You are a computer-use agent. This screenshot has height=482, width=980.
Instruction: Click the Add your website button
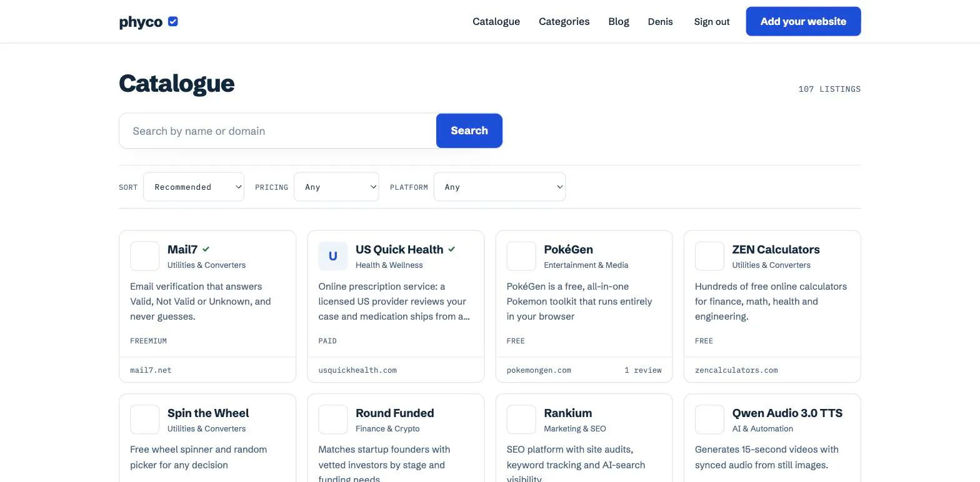(x=803, y=21)
